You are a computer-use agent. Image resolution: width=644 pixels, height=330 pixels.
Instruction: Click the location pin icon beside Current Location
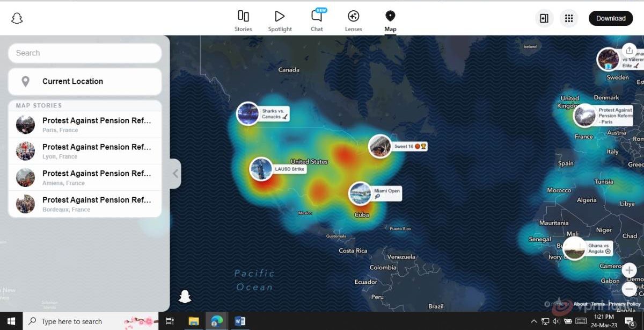[x=25, y=81]
